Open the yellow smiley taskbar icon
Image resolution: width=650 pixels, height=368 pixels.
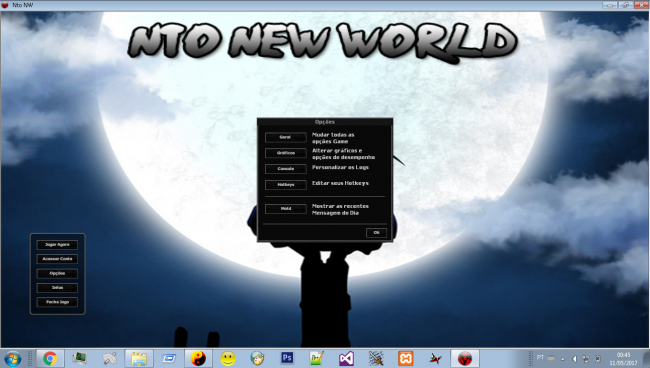click(x=228, y=358)
